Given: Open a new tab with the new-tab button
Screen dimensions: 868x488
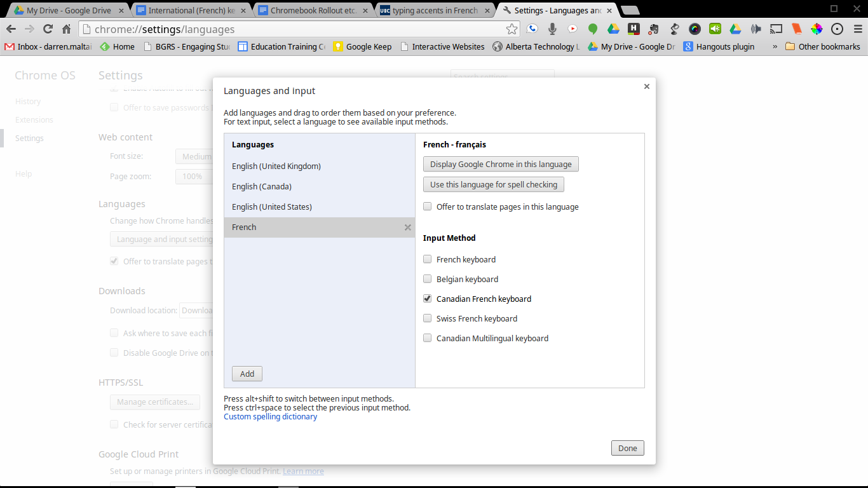Looking at the screenshot, I should point(630,11).
